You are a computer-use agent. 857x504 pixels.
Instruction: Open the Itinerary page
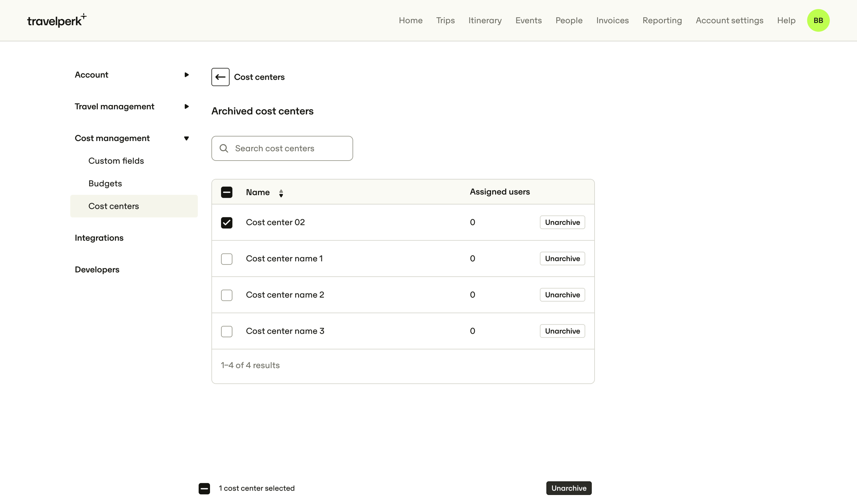pos(485,20)
